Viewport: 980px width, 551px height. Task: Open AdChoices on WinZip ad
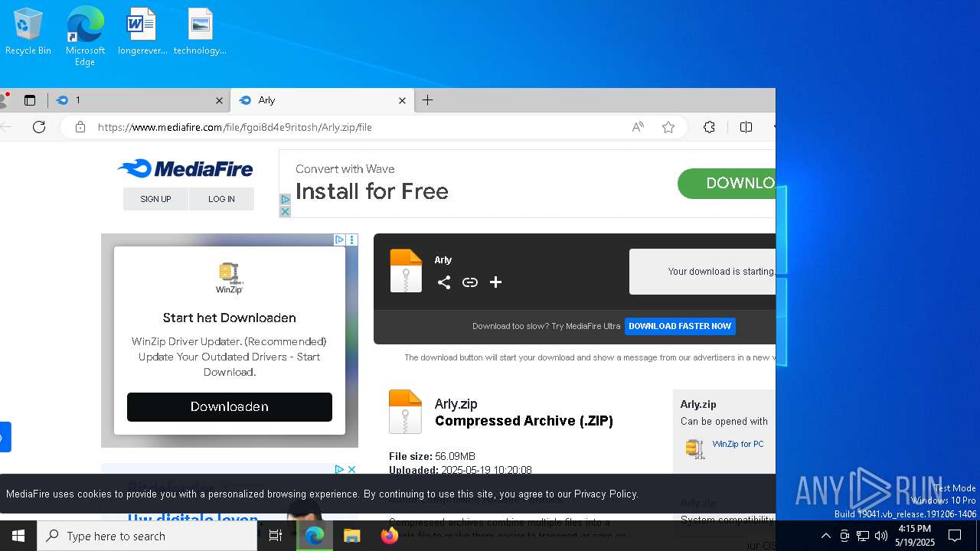click(x=339, y=240)
